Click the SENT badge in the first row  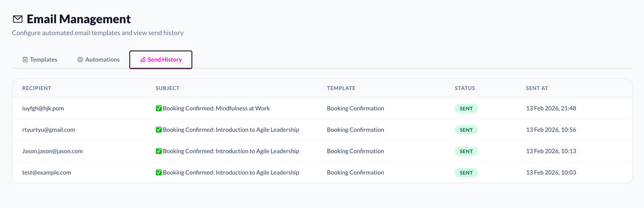pyautogui.click(x=466, y=108)
